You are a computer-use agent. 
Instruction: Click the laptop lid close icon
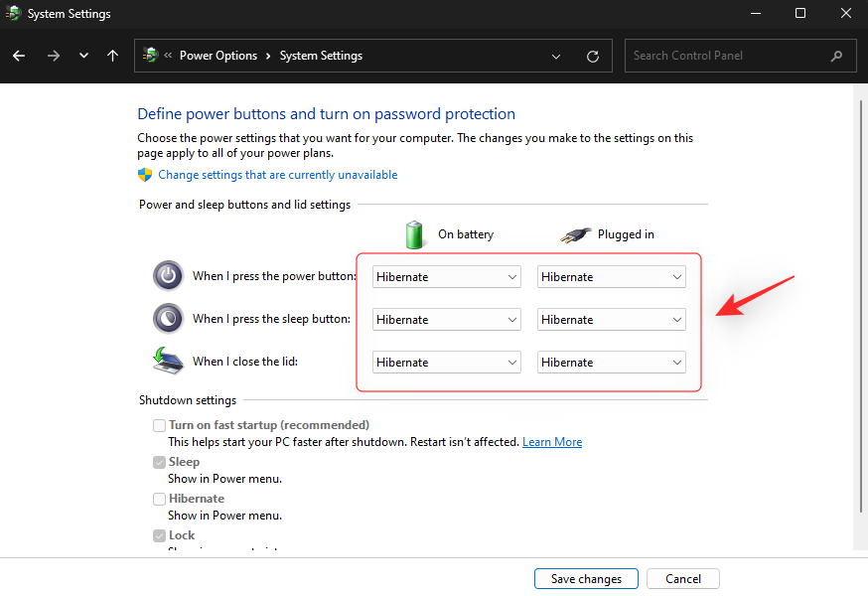click(168, 361)
